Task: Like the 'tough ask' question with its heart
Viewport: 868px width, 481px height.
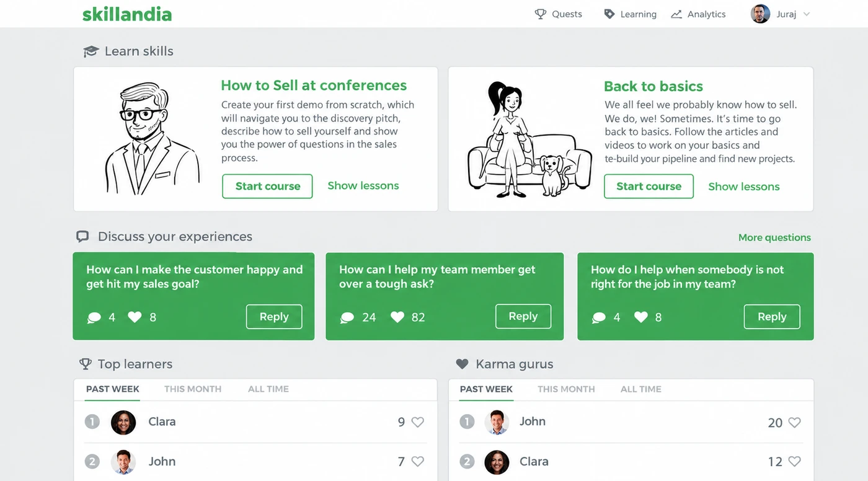Action: (397, 317)
